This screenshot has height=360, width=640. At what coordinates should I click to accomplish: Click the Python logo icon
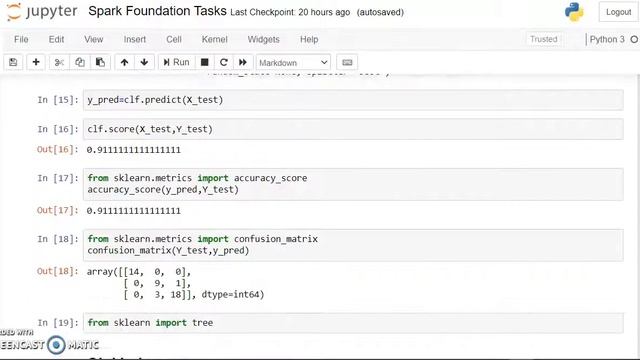coord(574,12)
